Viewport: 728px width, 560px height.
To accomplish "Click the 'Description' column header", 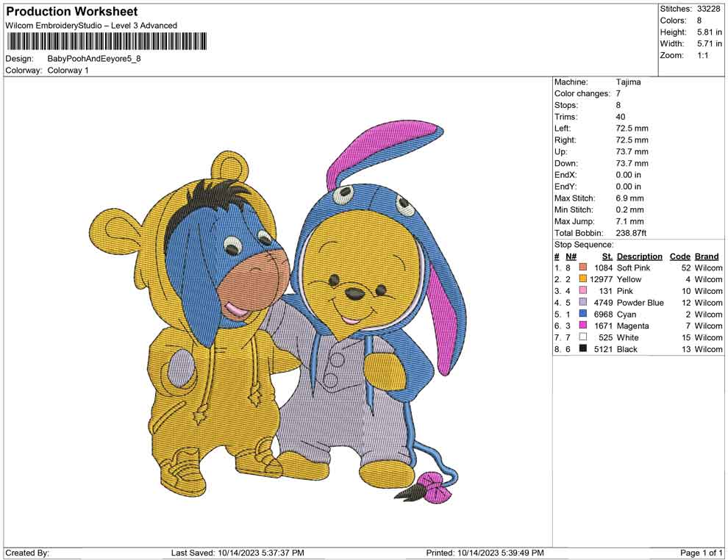I will click(639, 256).
